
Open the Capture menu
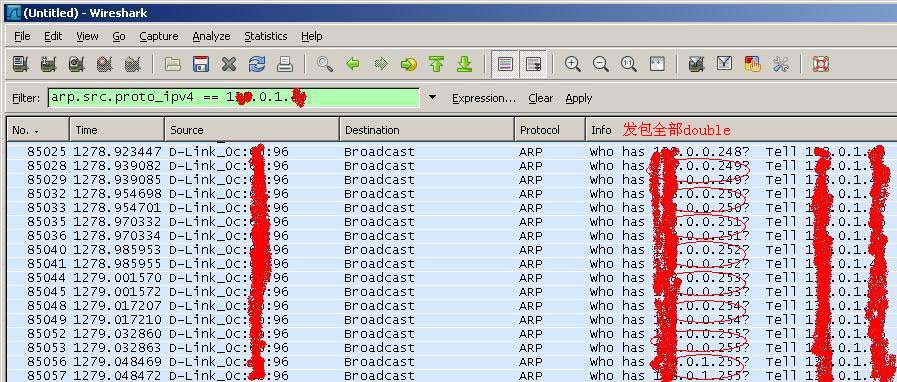(x=159, y=36)
